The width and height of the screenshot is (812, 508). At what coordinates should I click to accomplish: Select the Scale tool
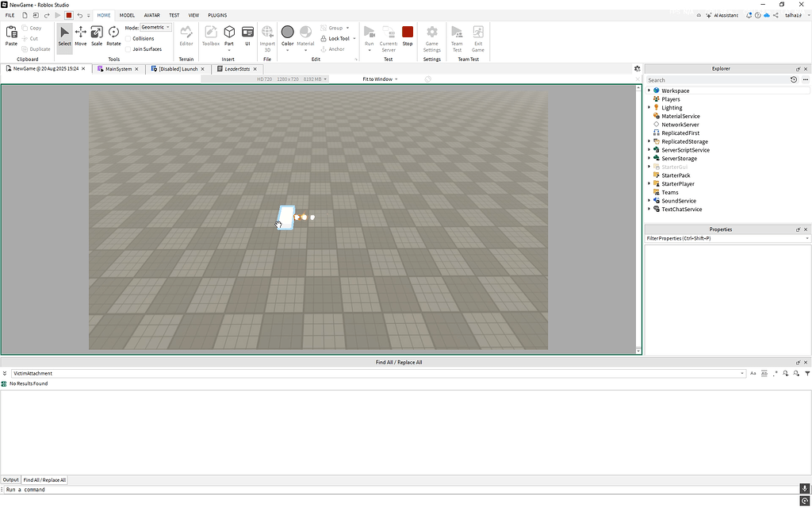(97, 37)
